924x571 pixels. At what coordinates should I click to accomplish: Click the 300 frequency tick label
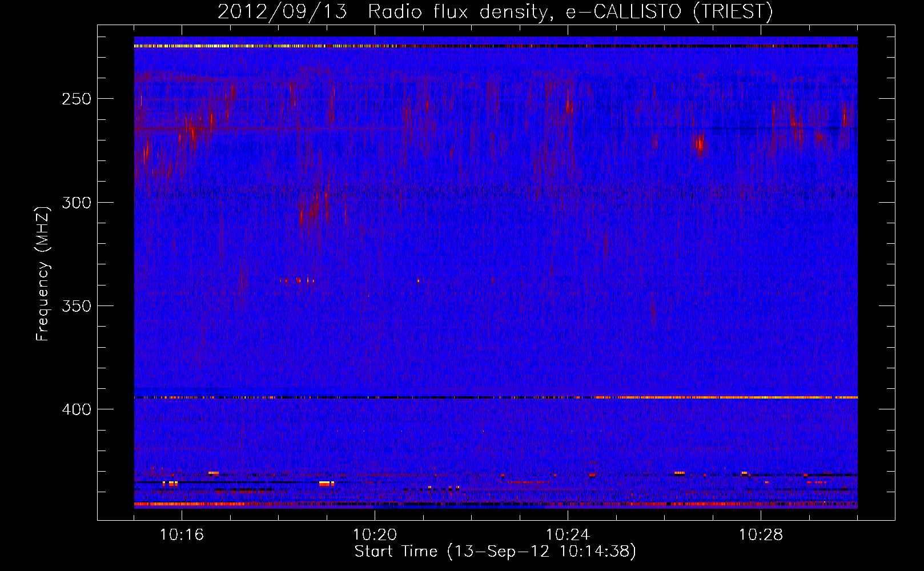[77, 203]
